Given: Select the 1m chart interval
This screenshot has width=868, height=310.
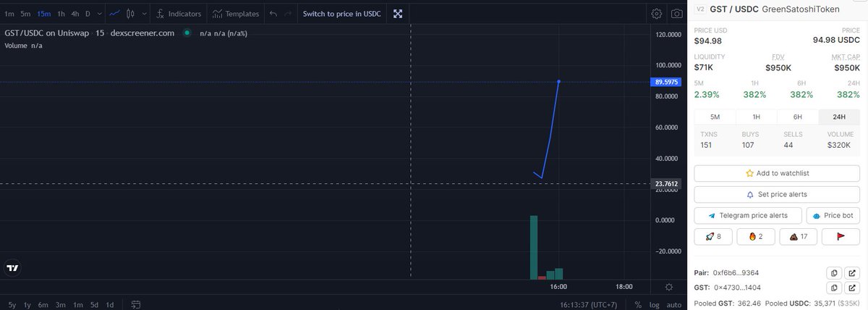Looking at the screenshot, I should pyautogui.click(x=9, y=14).
